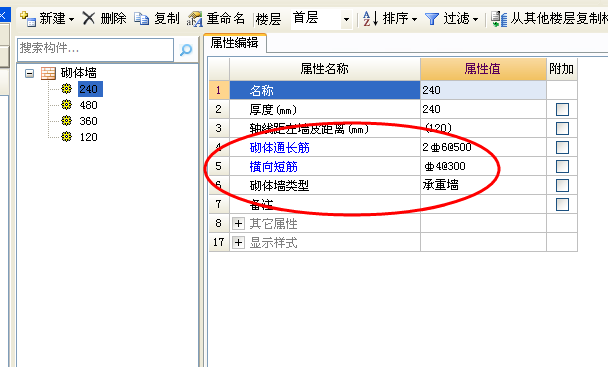Click the 厚度(mm) value cell
608x367 pixels.
pos(483,109)
